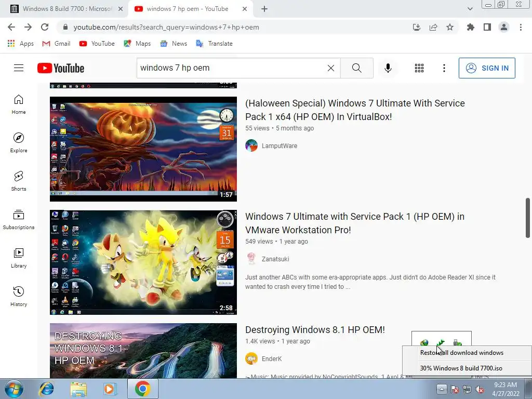Open the Sonic VMware Workstation video thumbnail

tap(143, 262)
